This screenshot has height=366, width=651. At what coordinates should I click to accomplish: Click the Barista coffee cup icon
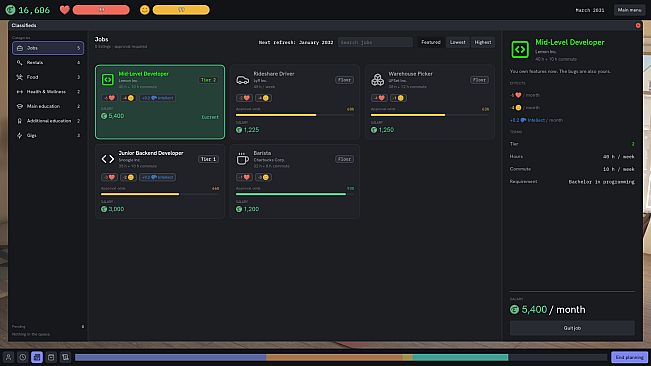[x=242, y=159]
